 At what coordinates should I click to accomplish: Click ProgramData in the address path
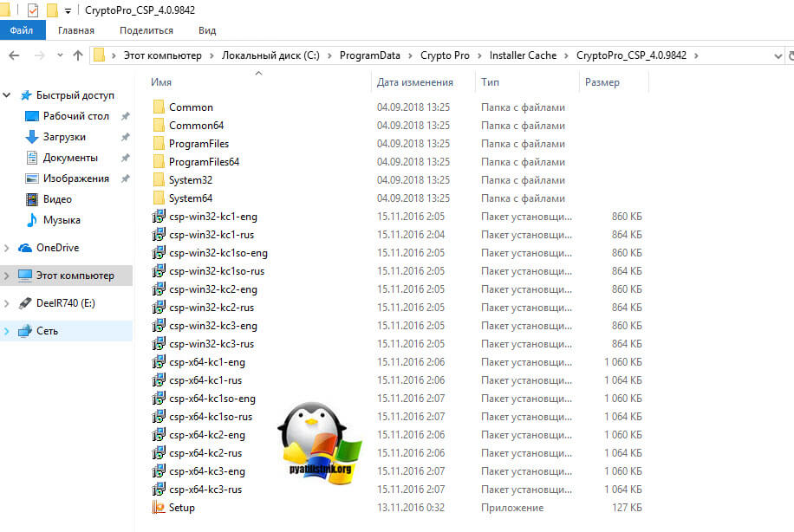[x=370, y=55]
